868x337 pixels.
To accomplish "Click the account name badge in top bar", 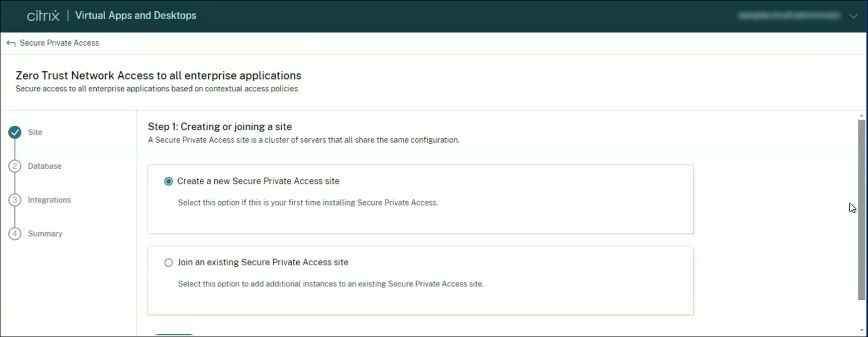I will (x=791, y=15).
